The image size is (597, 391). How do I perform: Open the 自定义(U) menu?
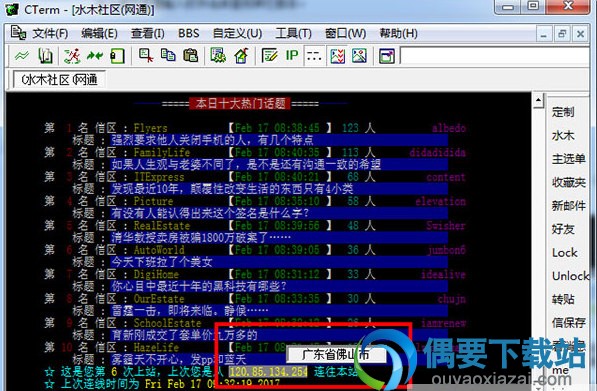[237, 34]
